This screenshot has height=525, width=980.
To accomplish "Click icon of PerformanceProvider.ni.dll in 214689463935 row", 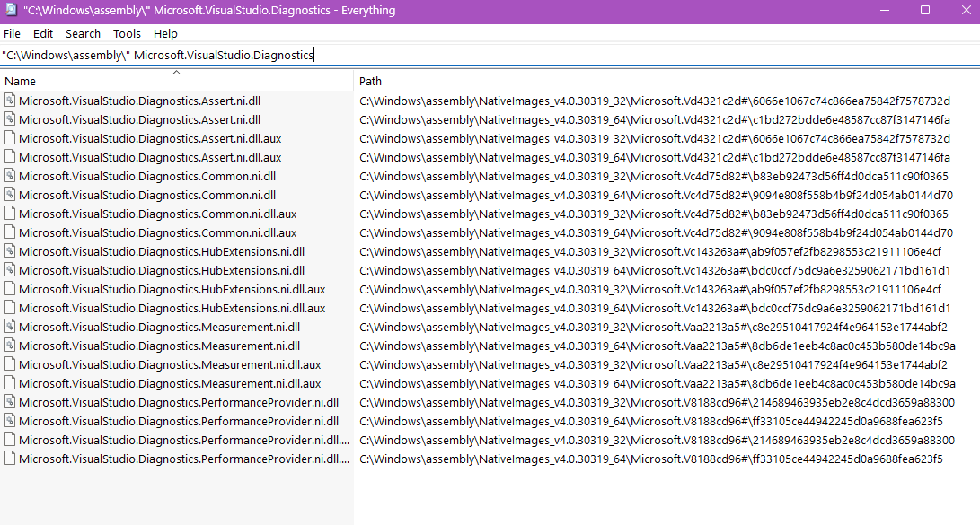I will [9, 401].
